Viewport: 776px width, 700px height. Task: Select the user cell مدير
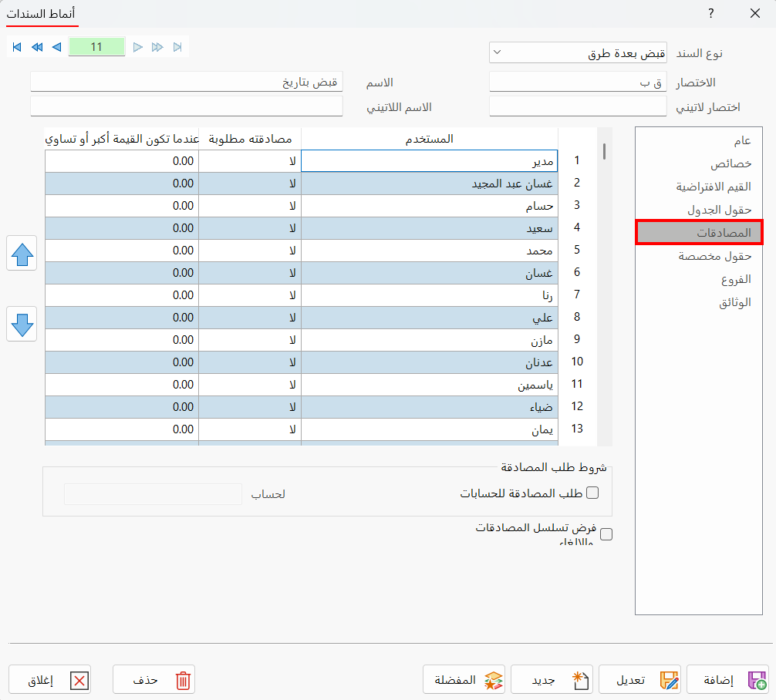point(430,161)
